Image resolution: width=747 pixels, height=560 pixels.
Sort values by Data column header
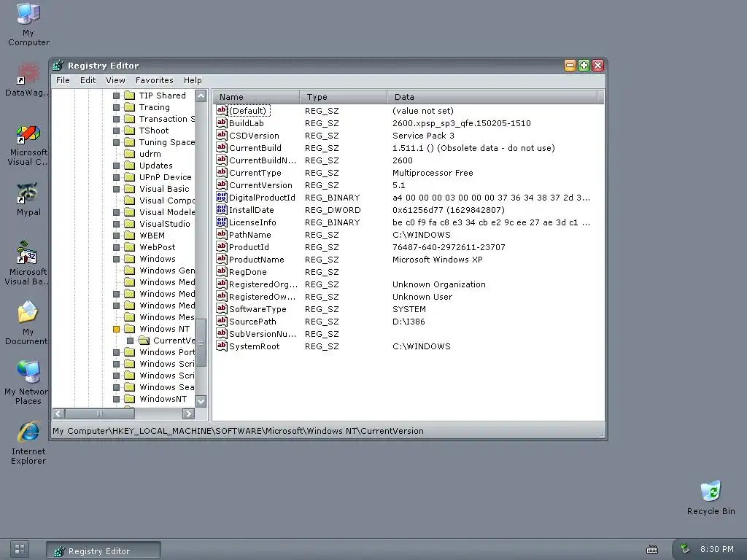492,97
